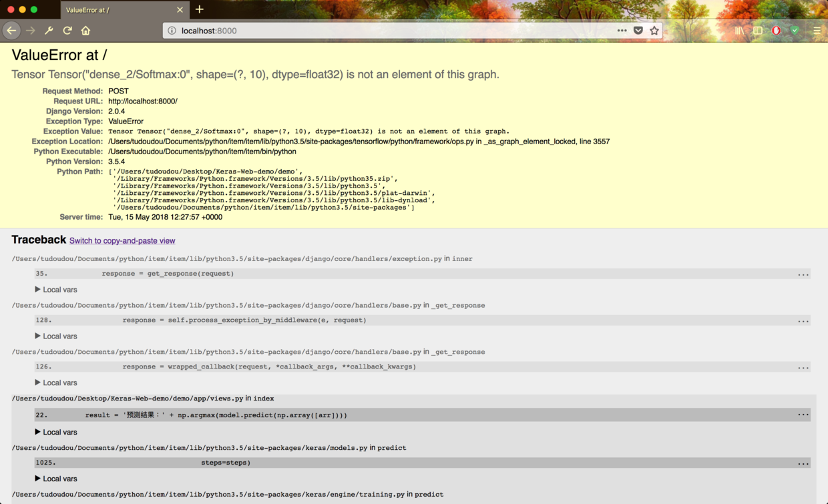This screenshot has height=504, width=828.
Task: Open page actions three-dot menu in address bar
Action: pos(622,31)
